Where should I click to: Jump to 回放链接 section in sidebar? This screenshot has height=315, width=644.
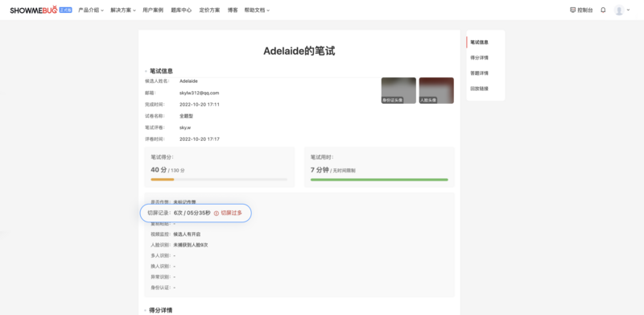479,89
